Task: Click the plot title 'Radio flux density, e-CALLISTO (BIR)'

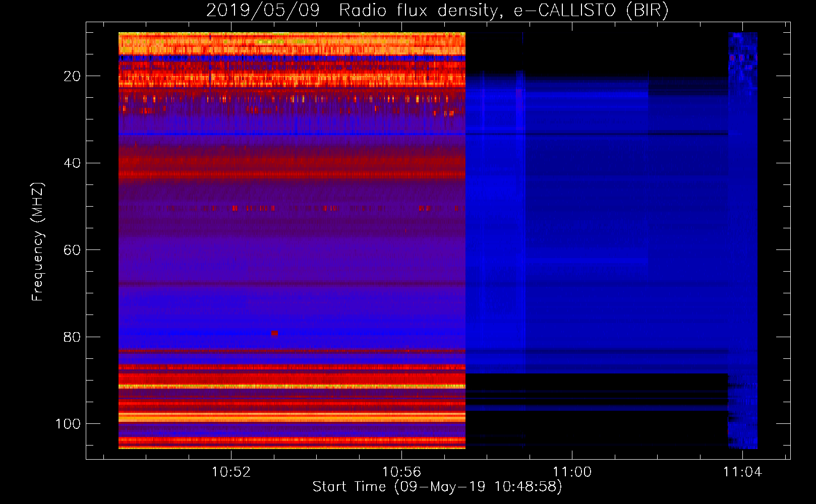Action: (x=503, y=10)
